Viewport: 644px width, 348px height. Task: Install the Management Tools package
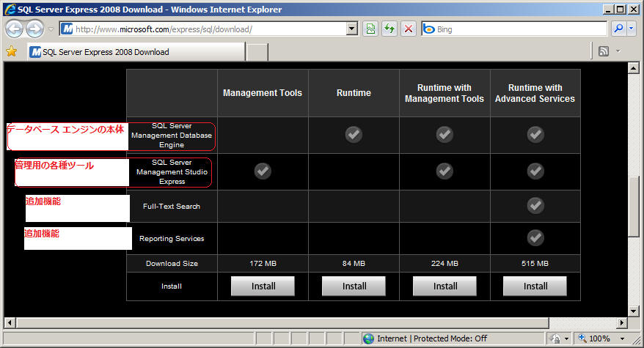tap(263, 286)
